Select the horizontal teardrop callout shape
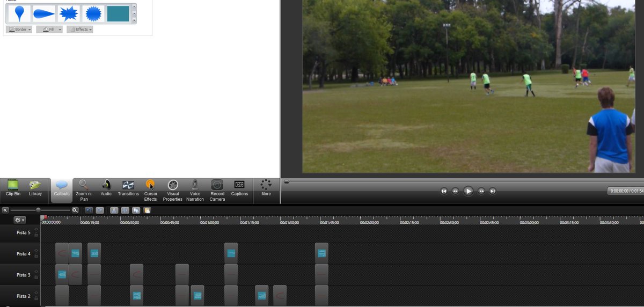644x307 pixels. [44, 13]
